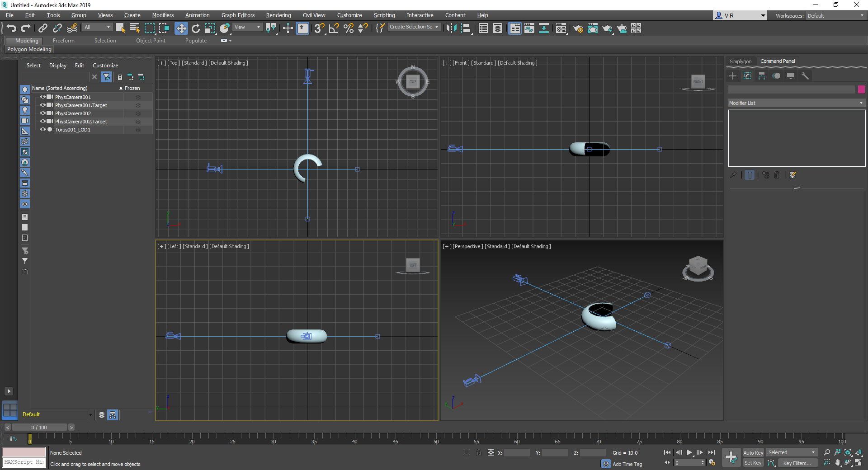Viewport: 868px width, 470px height.
Task: Click the Set Key button
Action: click(x=753, y=463)
